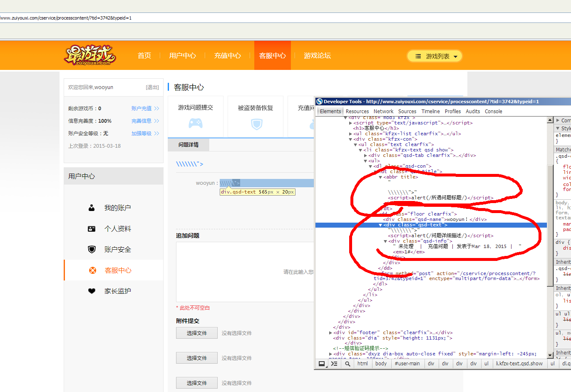Screen dimensions: 571x392
Task: Select the li.kfzx-text.qsd.show breadcrumb
Action: tap(519, 364)
